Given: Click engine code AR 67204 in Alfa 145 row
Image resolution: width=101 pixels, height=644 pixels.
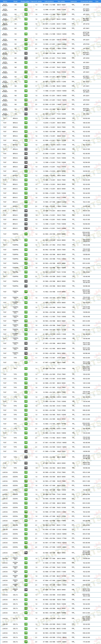Looking at the screenshot, I should (x=86, y=44).
